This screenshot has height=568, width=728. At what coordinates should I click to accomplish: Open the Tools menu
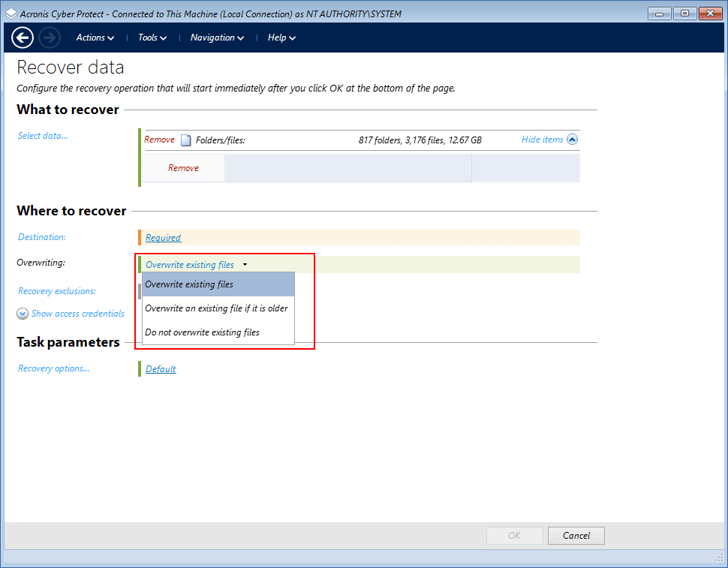(x=152, y=38)
